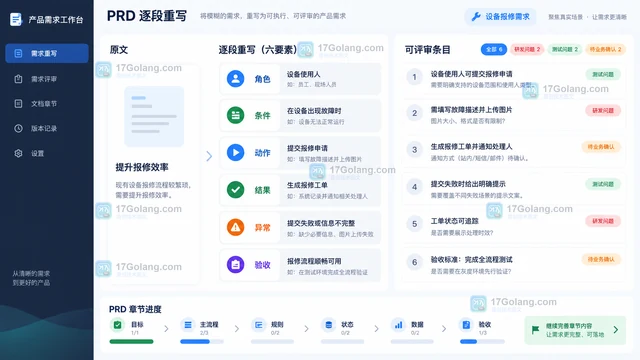Click the arrow chevron between 原文 and 逐段重写
Image resolution: width=640 pixels, height=360 pixels.
209,156
